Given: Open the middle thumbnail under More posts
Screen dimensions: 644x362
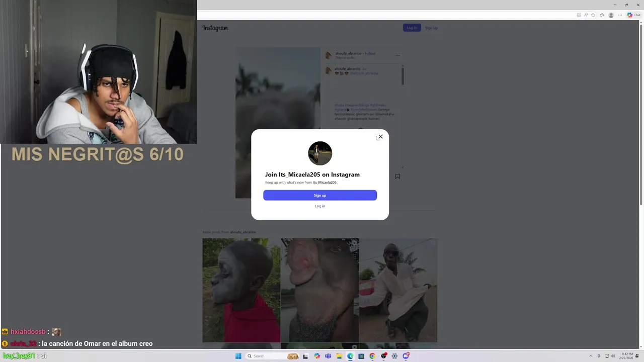Looking at the screenshot, I should pyautogui.click(x=320, y=290).
